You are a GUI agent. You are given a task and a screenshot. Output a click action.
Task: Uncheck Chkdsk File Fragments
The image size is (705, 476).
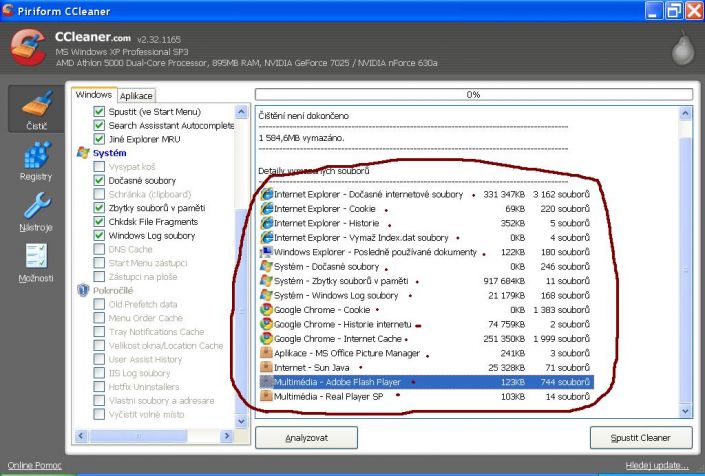click(x=99, y=222)
